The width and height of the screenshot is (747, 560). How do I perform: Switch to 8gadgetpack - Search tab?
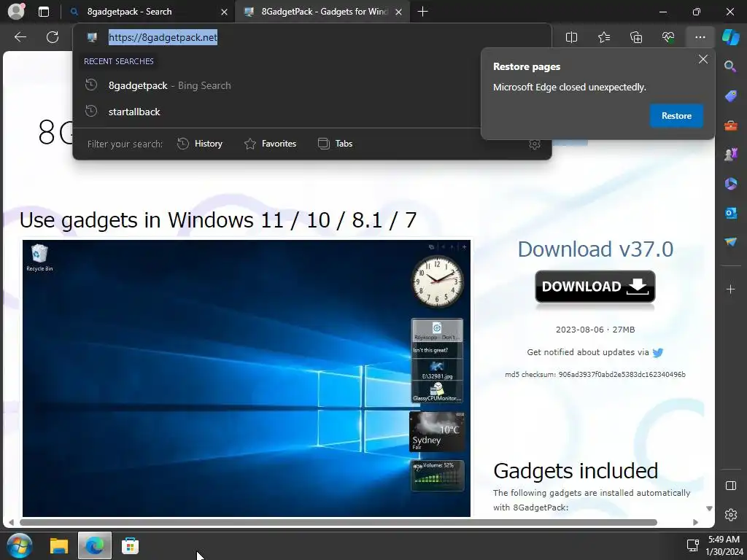[147, 12]
